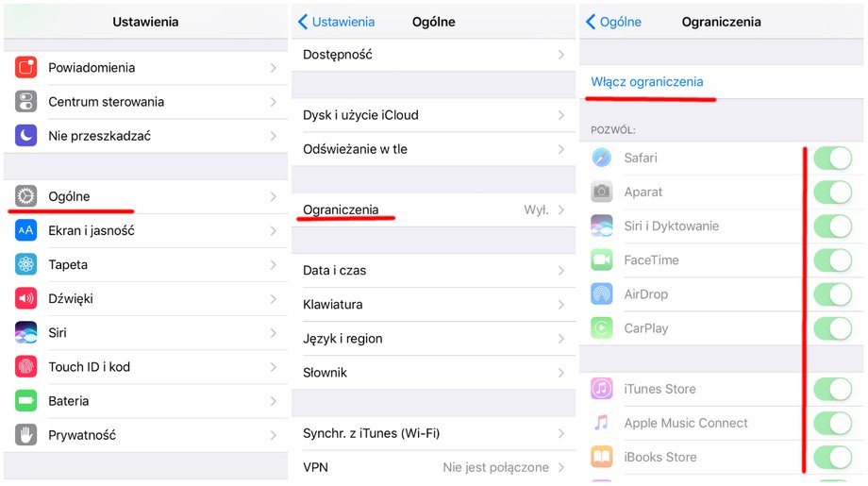This screenshot has width=868, height=486.
Task: Tap the Bateria battery icon
Action: click(25, 401)
